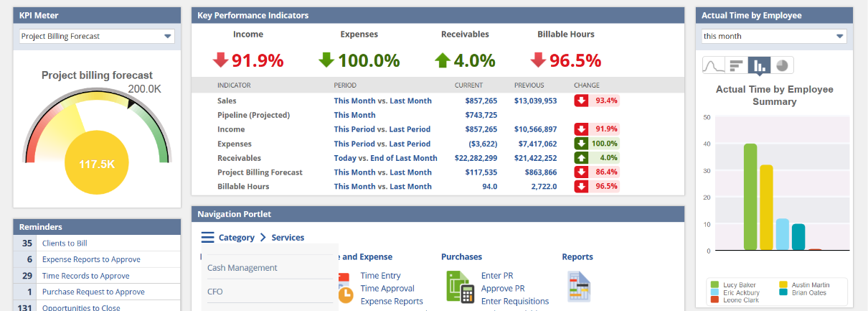The image size is (868, 311).
Task: Choose CFO from category menu
Action: pos(216,291)
